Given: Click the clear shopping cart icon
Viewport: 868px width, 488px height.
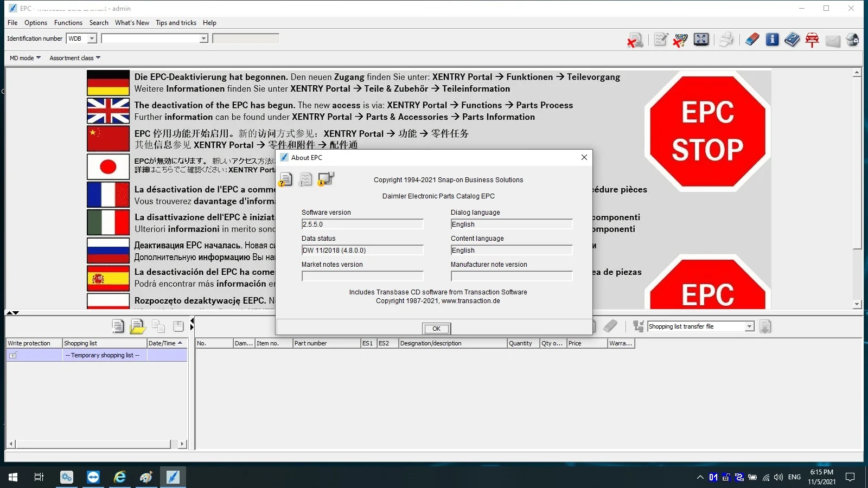Looking at the screenshot, I should [680, 40].
